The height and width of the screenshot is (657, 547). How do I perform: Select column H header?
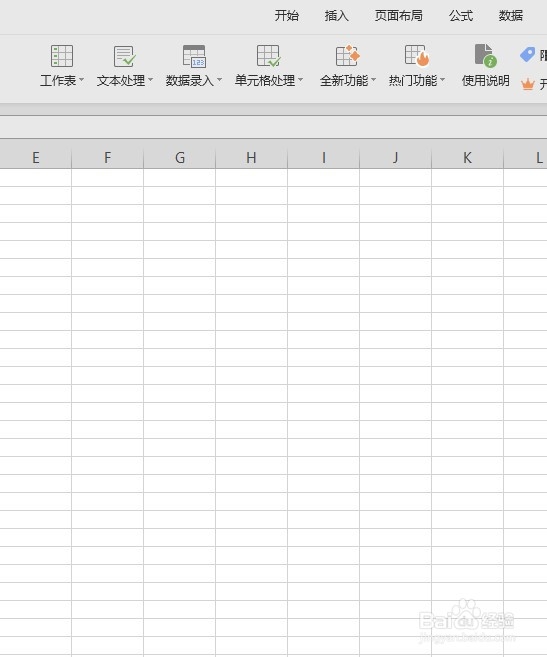pos(251,158)
